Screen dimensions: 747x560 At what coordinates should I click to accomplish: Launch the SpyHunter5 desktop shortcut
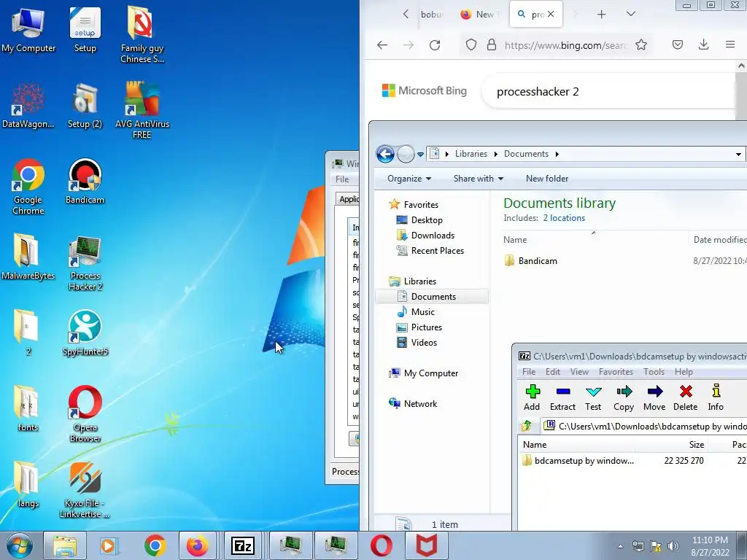85,332
